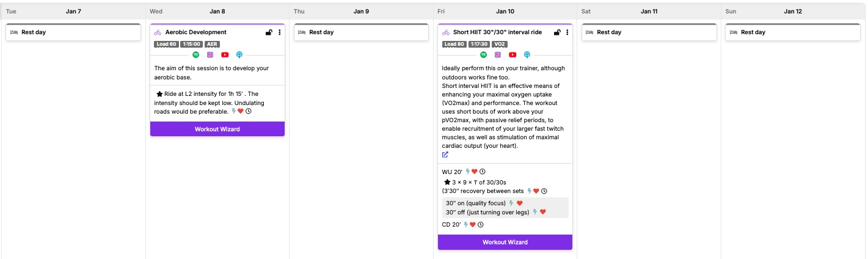Click the VO2 tag on Short HIIT card
Viewport: 868px width, 259px height.
pos(499,44)
